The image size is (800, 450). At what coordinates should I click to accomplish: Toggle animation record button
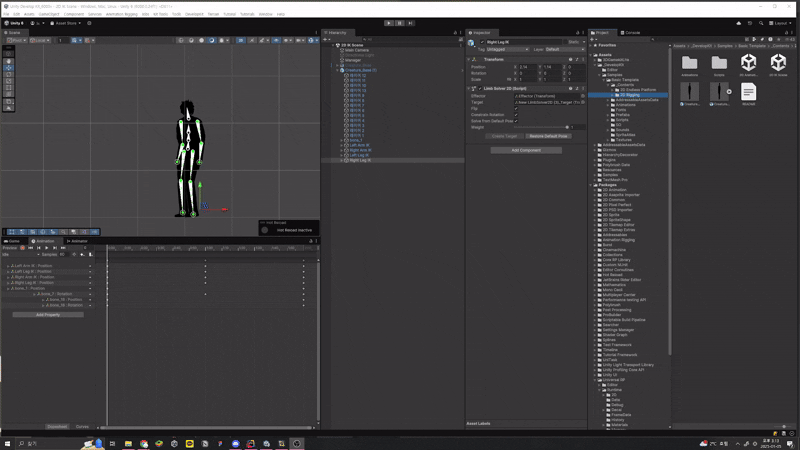[22, 248]
